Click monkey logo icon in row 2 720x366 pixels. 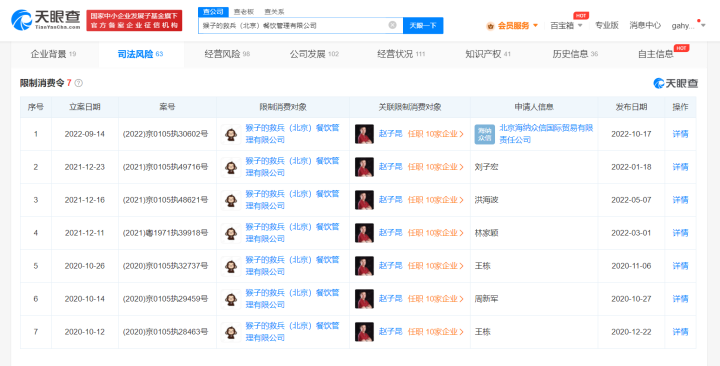(231, 167)
